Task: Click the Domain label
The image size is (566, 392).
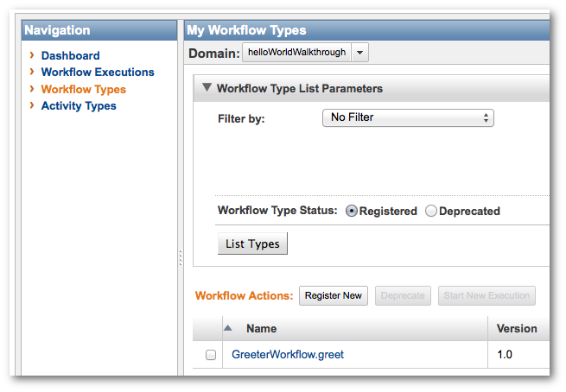Action: click(x=214, y=54)
